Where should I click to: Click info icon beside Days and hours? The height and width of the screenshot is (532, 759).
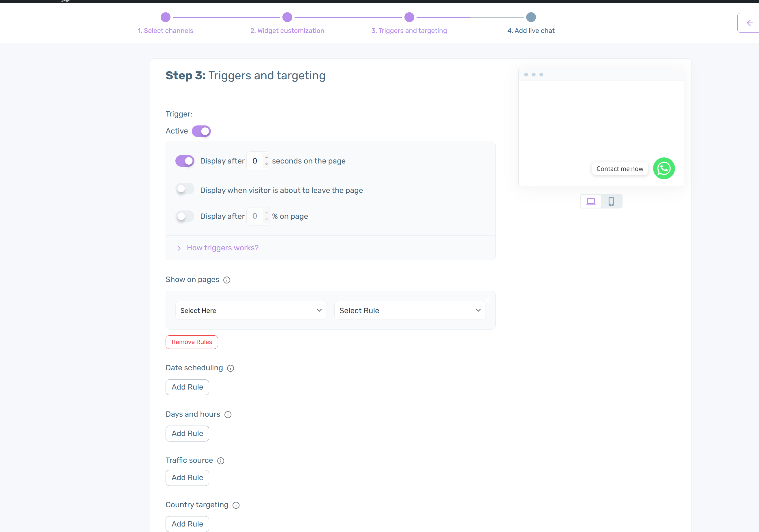coord(228,414)
